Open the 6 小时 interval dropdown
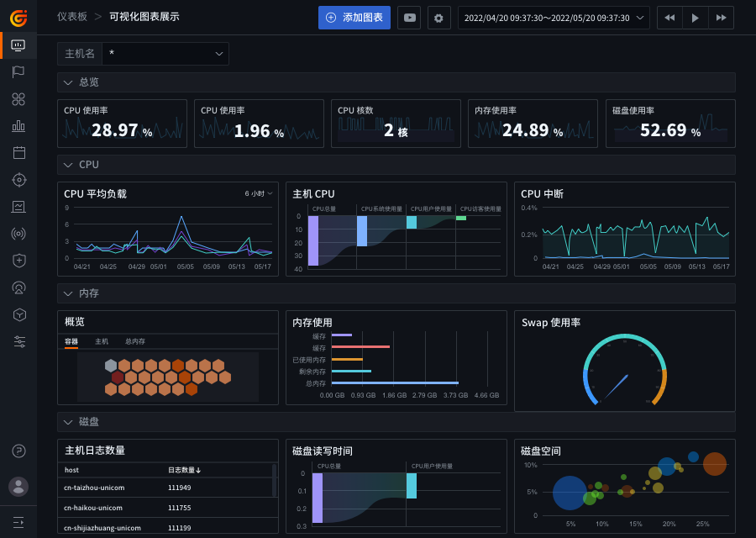 coord(259,193)
